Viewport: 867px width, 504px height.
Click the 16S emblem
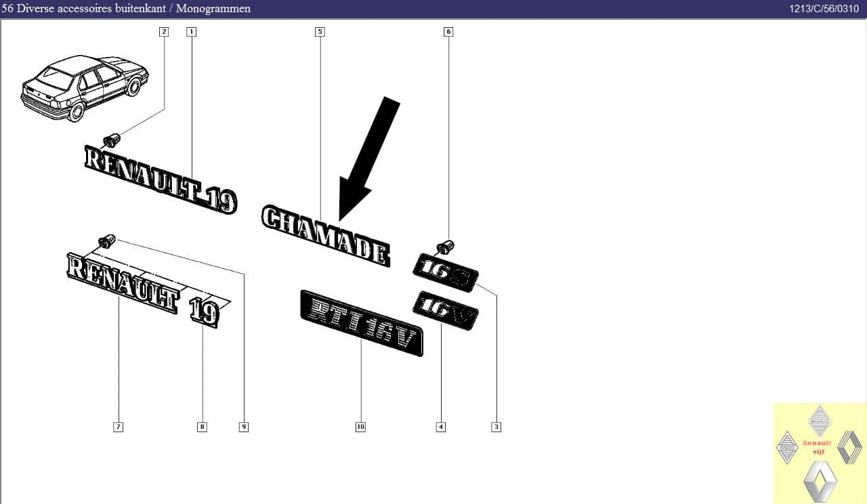click(x=445, y=272)
